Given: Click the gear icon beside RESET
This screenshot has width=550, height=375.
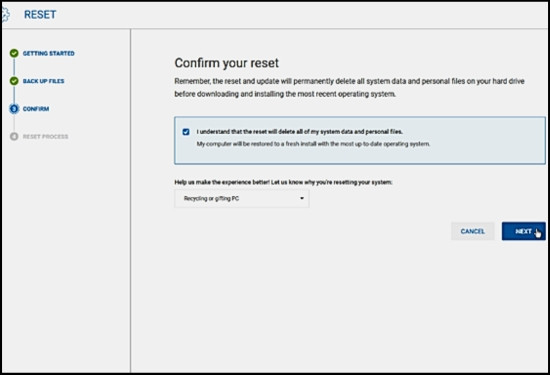Looking at the screenshot, I should coord(6,14).
